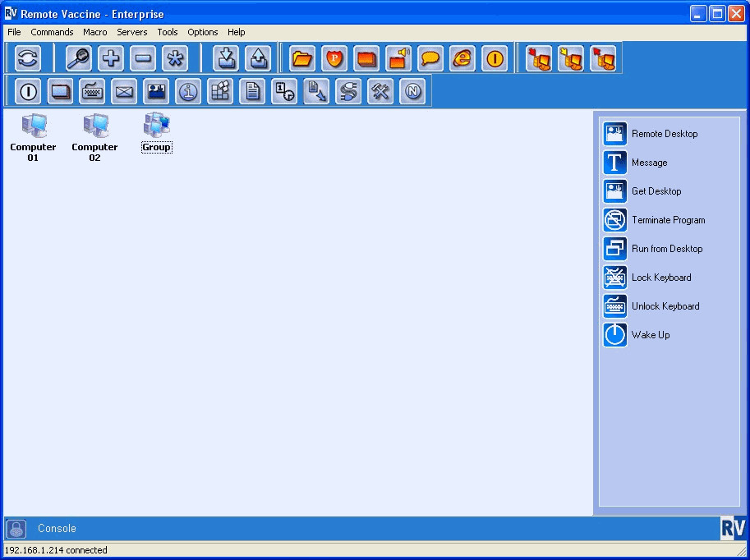Open the Tools menu

coord(168,32)
